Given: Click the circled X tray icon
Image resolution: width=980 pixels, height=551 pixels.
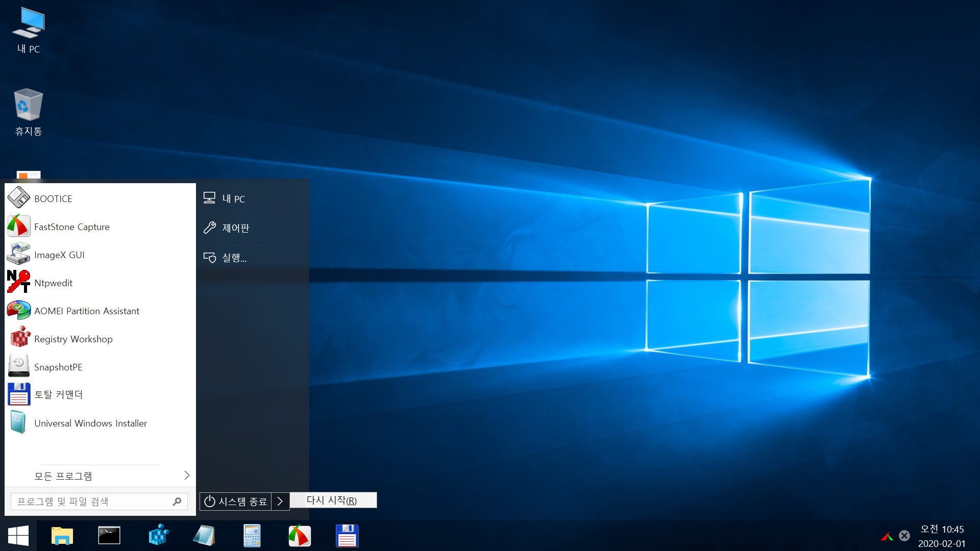Looking at the screenshot, I should tap(904, 536).
